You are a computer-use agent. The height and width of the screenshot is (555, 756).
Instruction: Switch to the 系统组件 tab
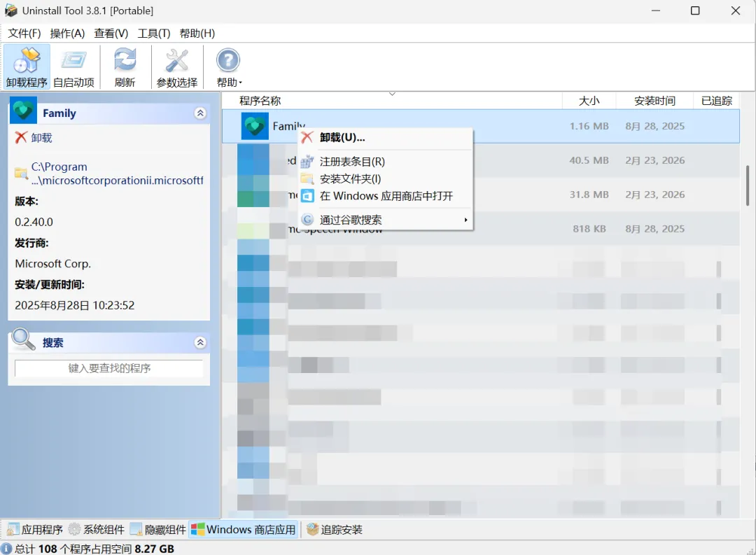point(97,529)
